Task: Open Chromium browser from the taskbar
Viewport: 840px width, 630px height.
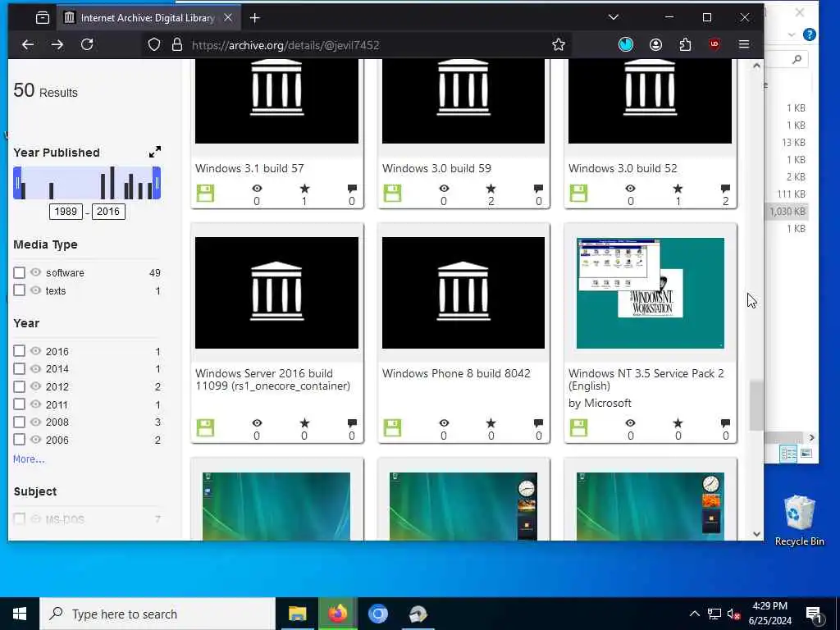Action: click(377, 614)
